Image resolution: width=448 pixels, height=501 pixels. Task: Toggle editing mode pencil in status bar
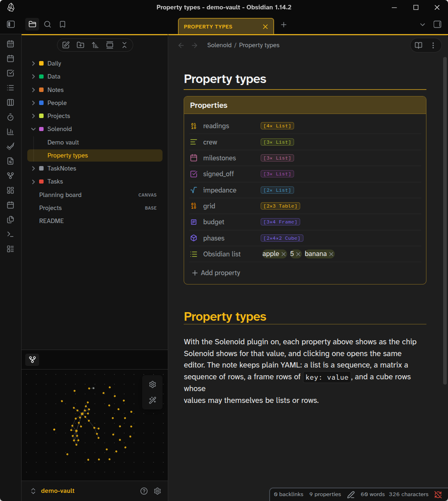(351, 494)
